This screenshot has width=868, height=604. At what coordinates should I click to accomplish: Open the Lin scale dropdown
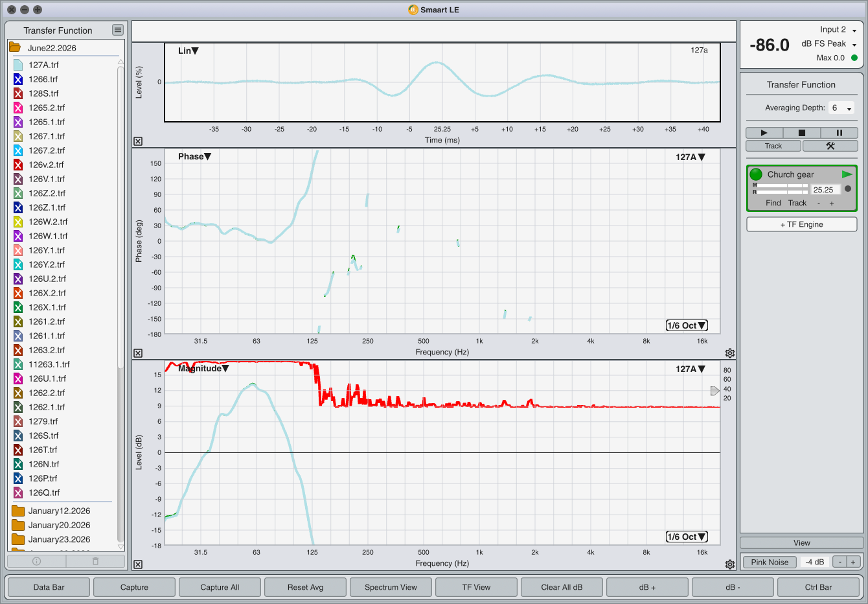tap(188, 51)
